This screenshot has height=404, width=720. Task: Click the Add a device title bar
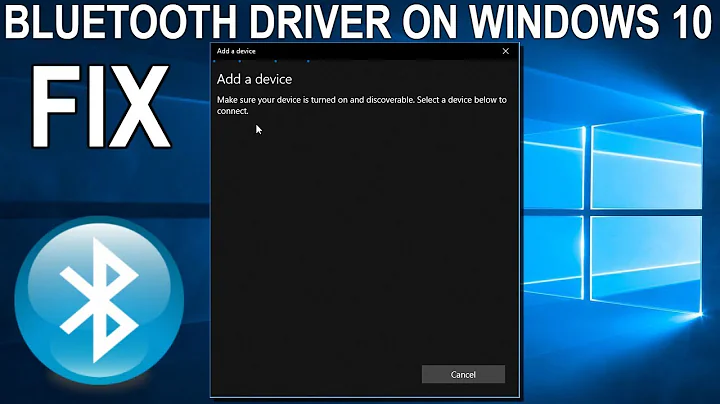350,50
